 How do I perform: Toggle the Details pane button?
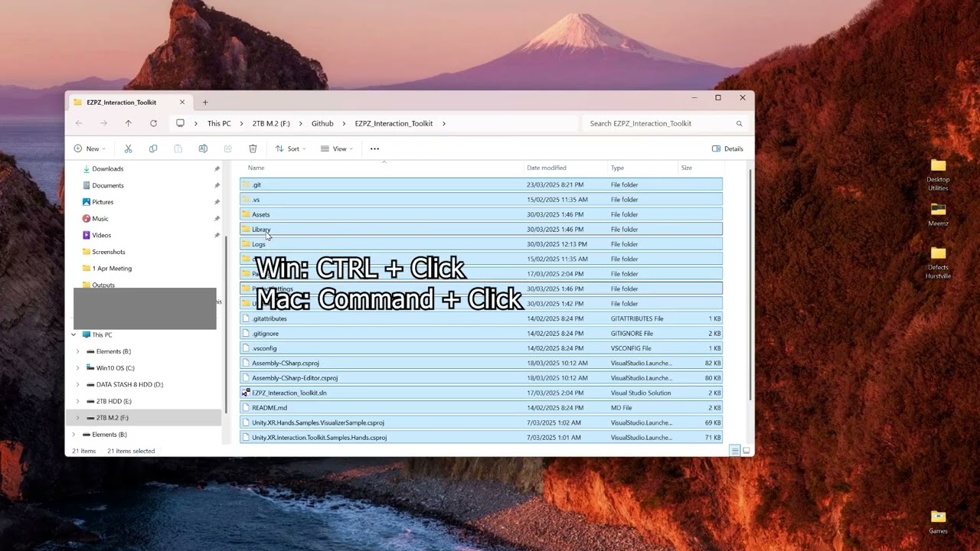point(727,148)
